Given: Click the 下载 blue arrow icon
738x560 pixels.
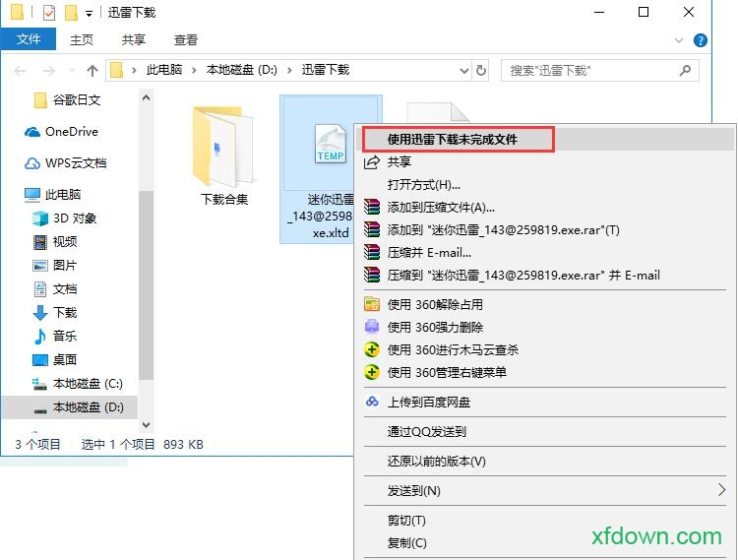Looking at the screenshot, I should pos(40,312).
